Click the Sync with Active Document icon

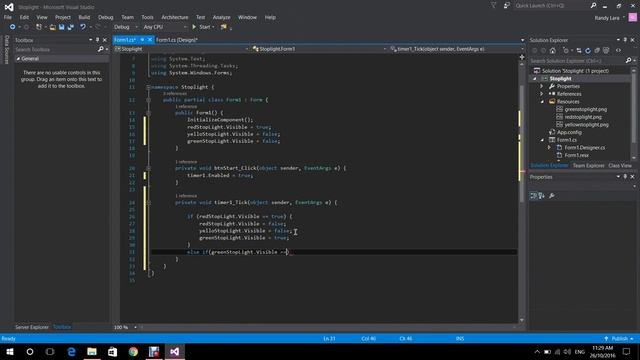click(x=579, y=51)
